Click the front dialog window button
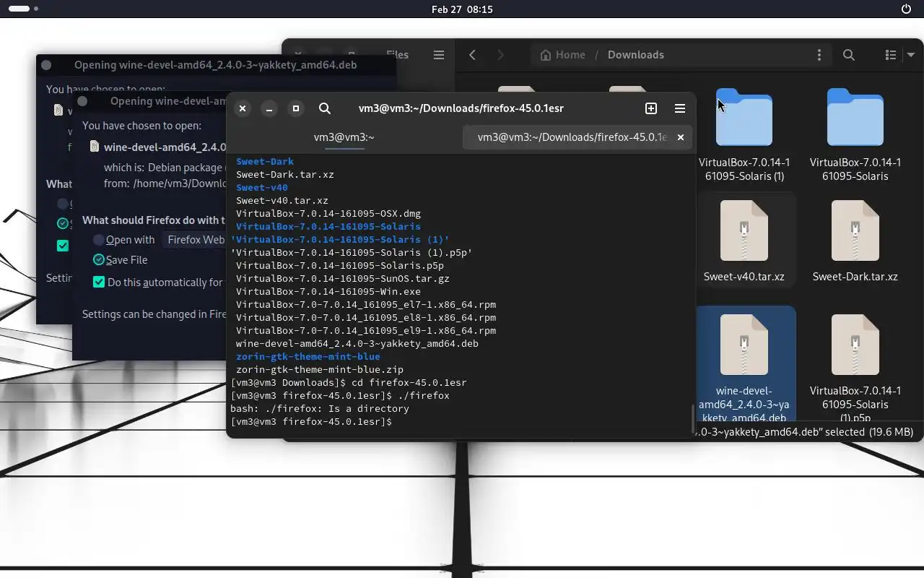 [x=82, y=101]
